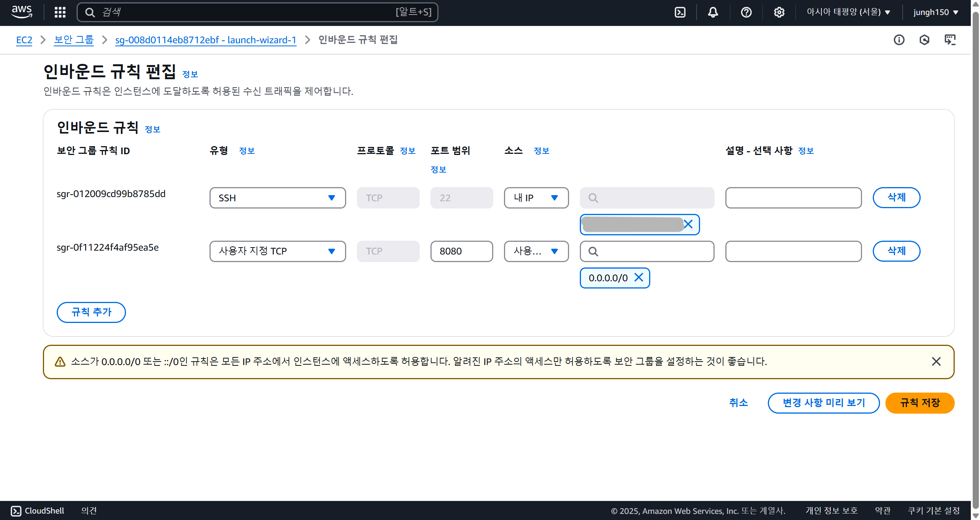The image size is (980, 520).
Task: Click the 규칙 저장 button
Action: [x=919, y=403]
